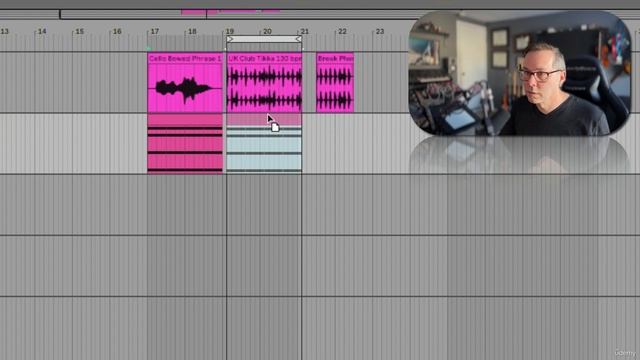
Task: Click the Cello Bowed Phrase 1 clip title bar
Action: point(185,58)
